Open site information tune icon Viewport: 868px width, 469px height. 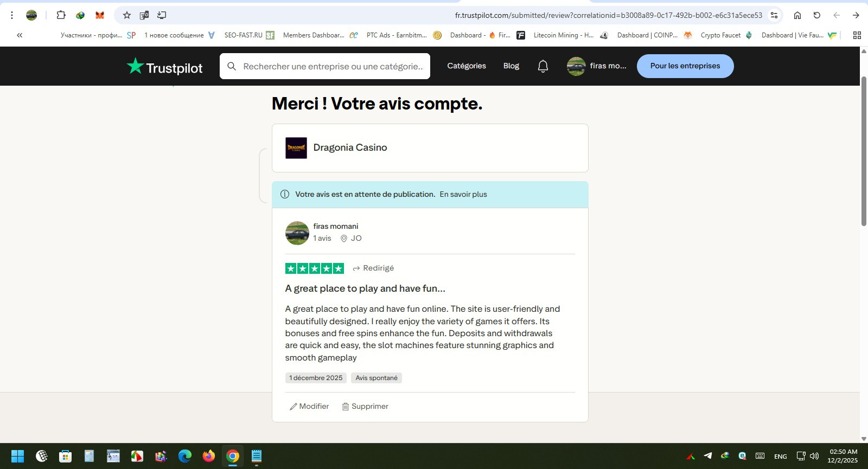coord(774,15)
